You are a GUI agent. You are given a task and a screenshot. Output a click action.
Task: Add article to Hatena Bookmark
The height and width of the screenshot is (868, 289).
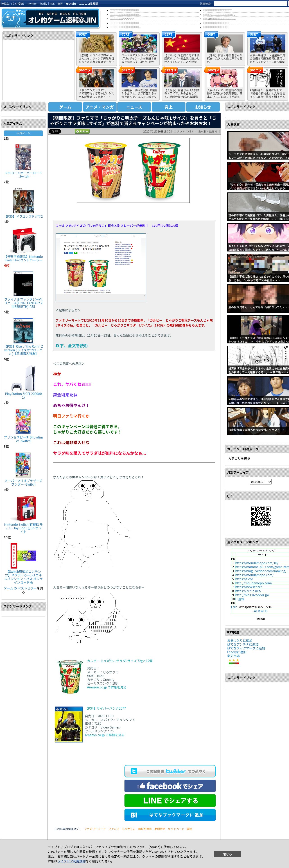coord(170,815)
